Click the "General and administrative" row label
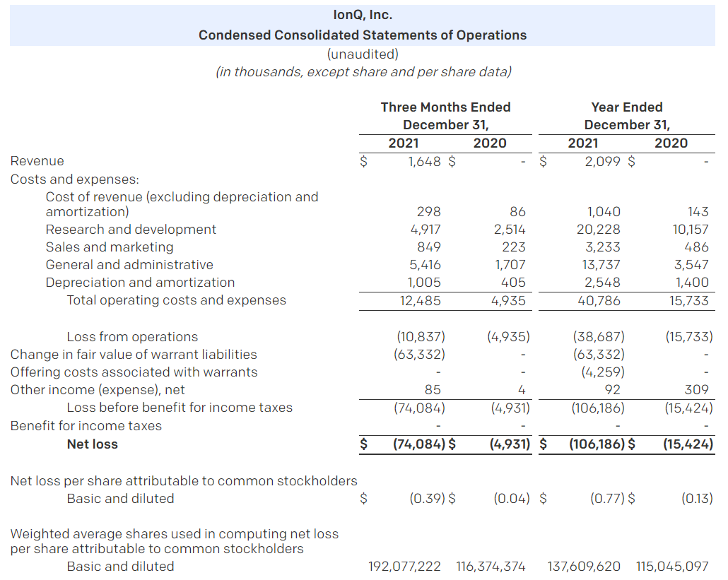 click(x=129, y=264)
